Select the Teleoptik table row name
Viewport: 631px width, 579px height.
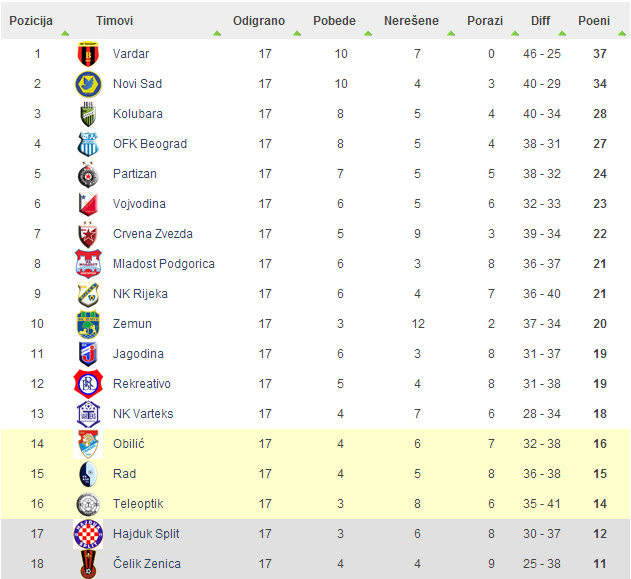coord(138,504)
